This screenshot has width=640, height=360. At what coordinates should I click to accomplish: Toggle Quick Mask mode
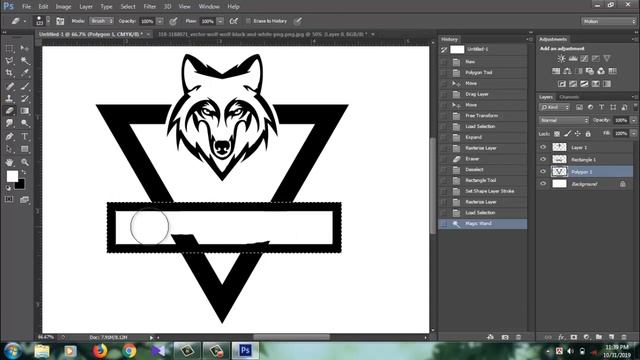[9, 199]
